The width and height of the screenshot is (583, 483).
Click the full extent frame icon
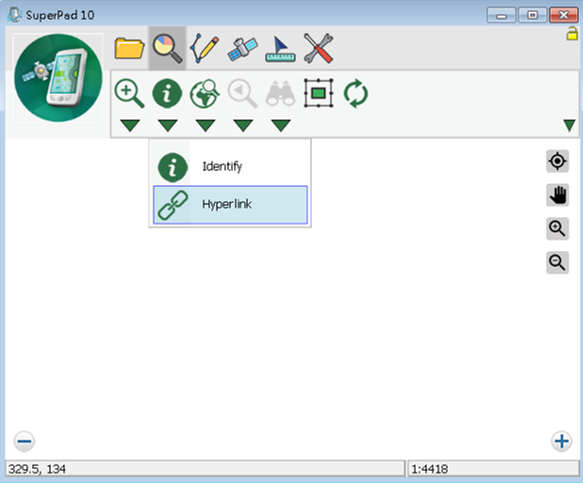coord(318,93)
